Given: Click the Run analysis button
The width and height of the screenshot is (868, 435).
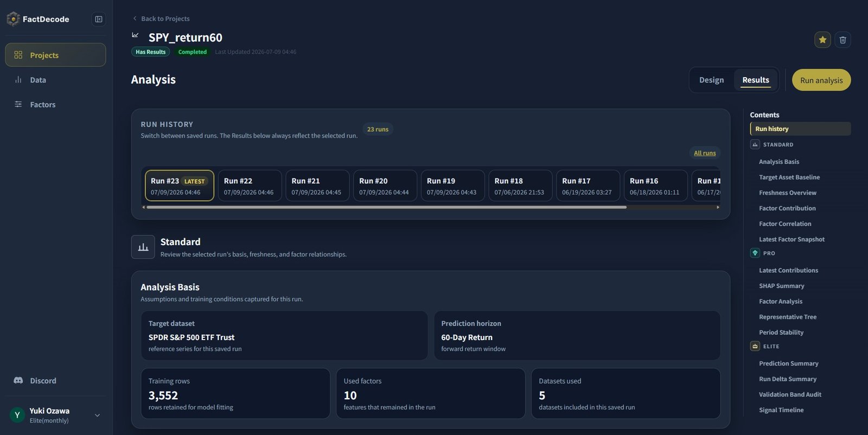Looking at the screenshot, I should [821, 80].
